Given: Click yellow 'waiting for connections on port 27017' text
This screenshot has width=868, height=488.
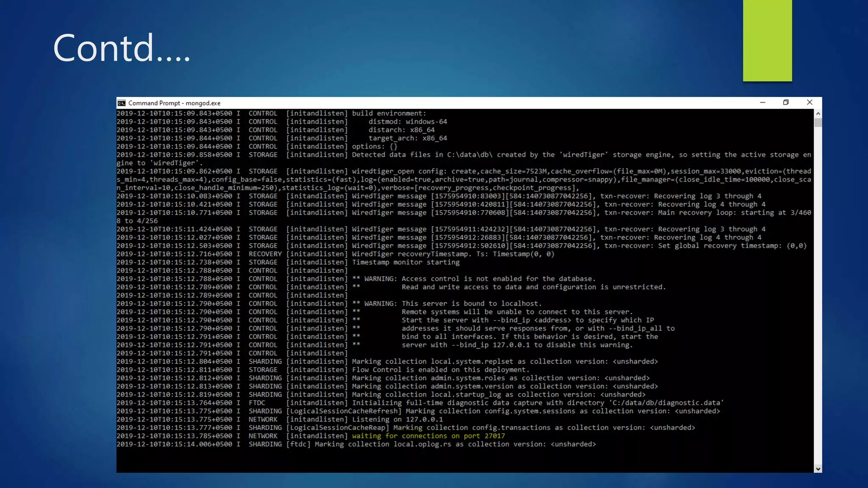Looking at the screenshot, I should click(428, 436).
